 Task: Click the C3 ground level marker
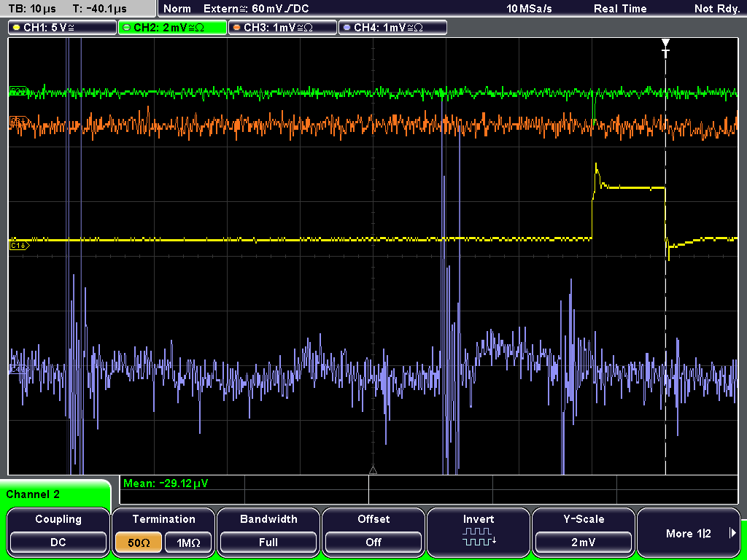click(18, 122)
